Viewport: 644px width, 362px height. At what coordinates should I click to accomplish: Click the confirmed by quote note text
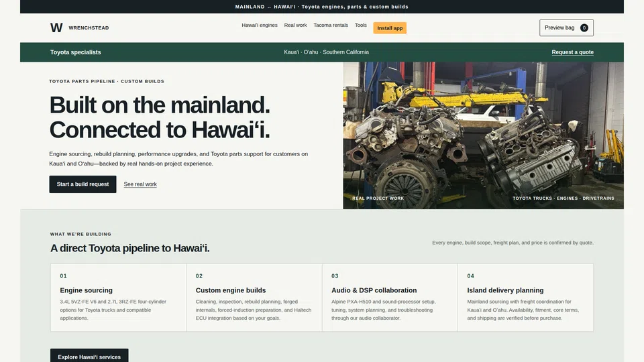[x=513, y=243]
